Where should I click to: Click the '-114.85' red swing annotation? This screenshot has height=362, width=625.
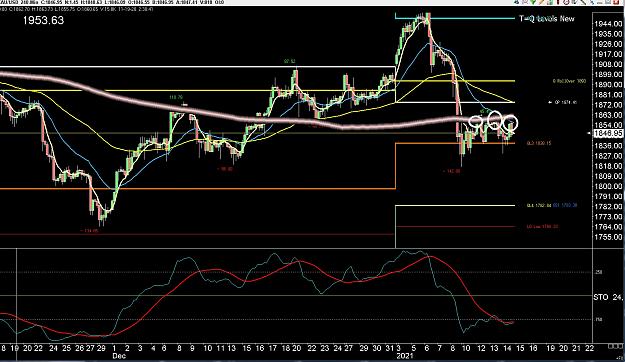click(88, 230)
